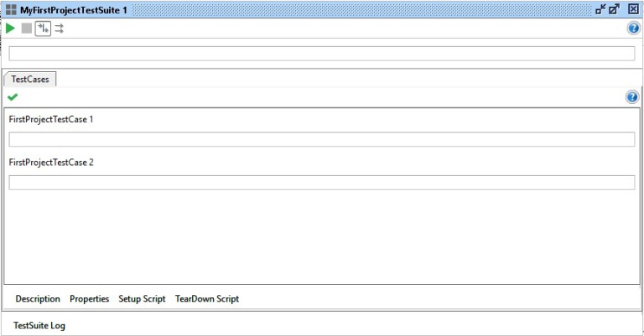The width and height of the screenshot is (644, 336).
Task: Click progress bar under FirstProjectTestCase 2
Action: click(322, 183)
